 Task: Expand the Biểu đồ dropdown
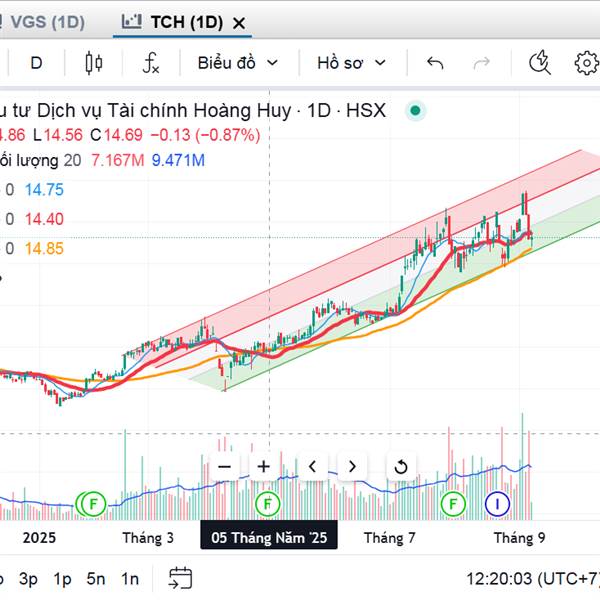238,63
